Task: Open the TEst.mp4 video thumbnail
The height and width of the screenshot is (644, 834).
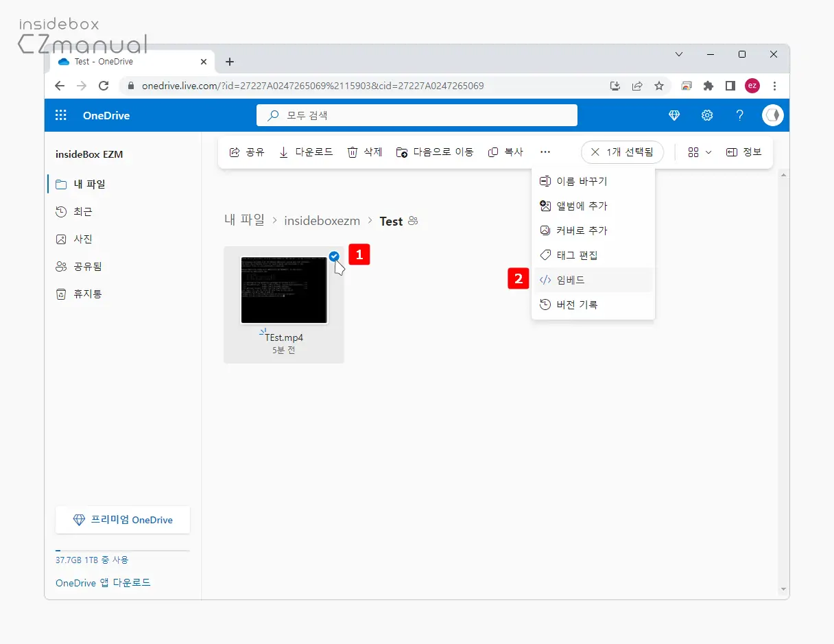Action: tap(284, 290)
